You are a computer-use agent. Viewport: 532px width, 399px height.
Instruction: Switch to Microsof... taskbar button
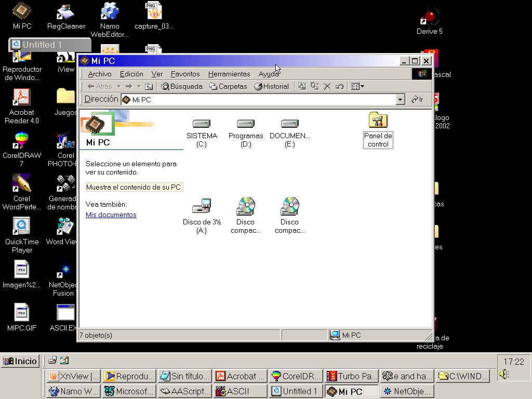click(x=129, y=391)
